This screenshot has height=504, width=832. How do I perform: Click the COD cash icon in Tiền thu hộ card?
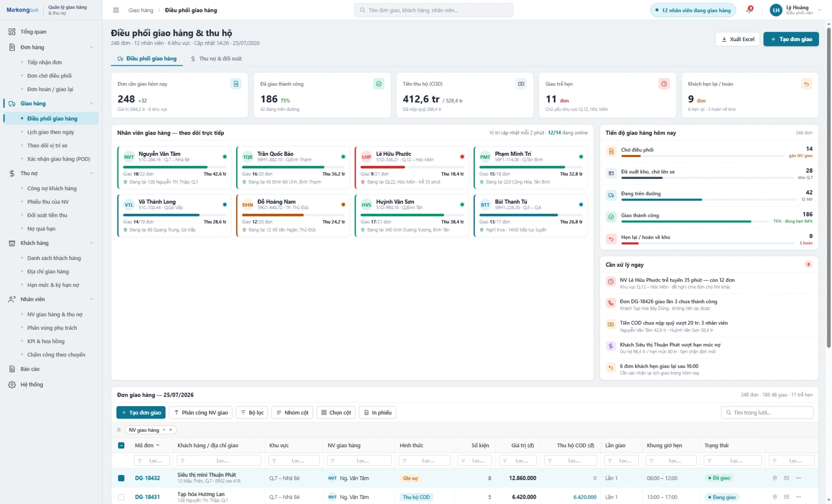click(521, 84)
